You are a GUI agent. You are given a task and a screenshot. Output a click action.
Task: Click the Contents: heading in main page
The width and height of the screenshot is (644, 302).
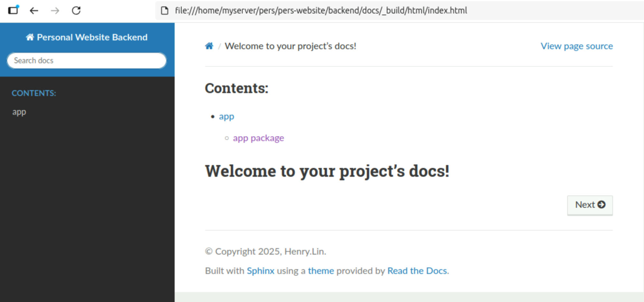coord(237,88)
